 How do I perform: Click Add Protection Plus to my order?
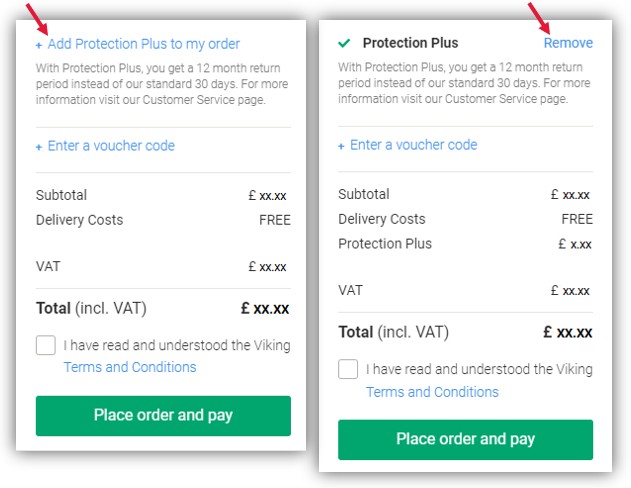(143, 44)
